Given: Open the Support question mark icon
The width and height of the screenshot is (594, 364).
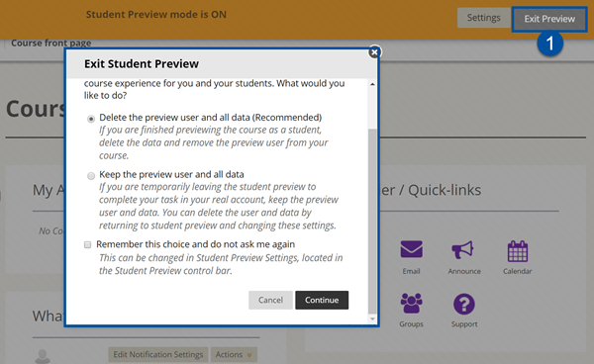Looking at the screenshot, I should point(464,304).
